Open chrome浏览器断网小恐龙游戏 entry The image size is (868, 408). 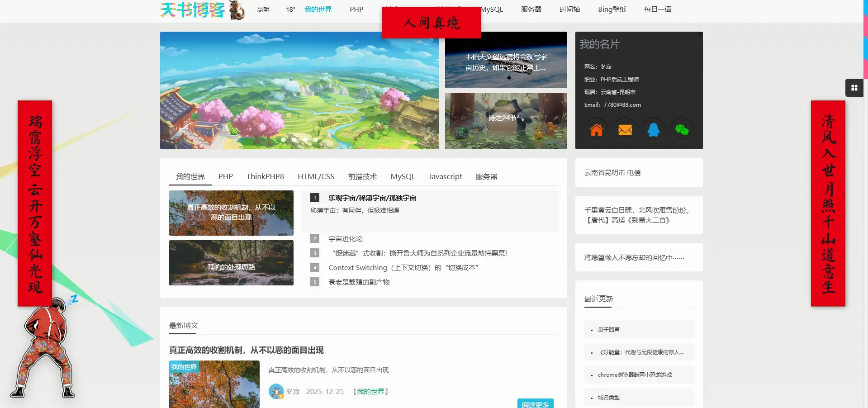(x=635, y=375)
